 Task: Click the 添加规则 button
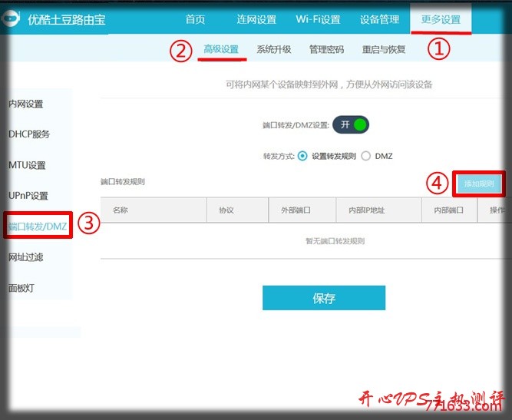pos(479,184)
